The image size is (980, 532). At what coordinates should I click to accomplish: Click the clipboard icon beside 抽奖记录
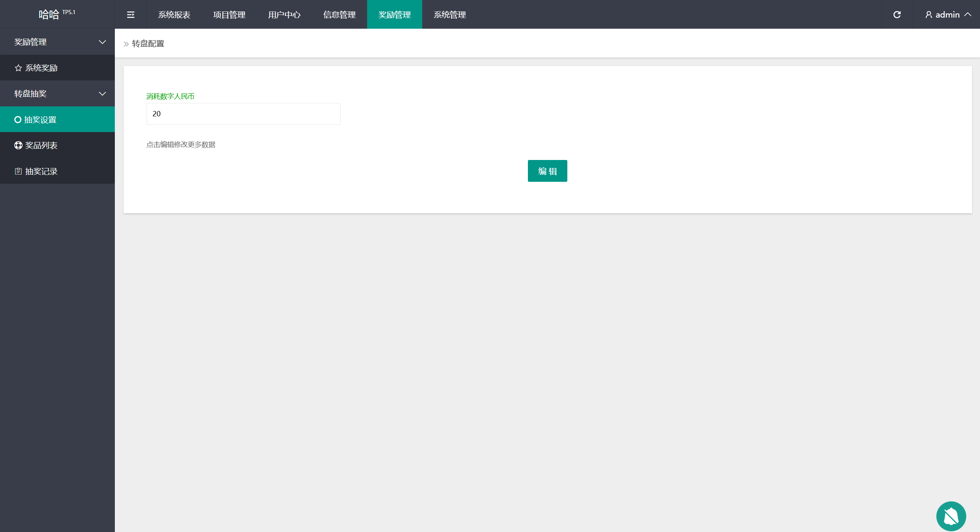pyautogui.click(x=18, y=171)
